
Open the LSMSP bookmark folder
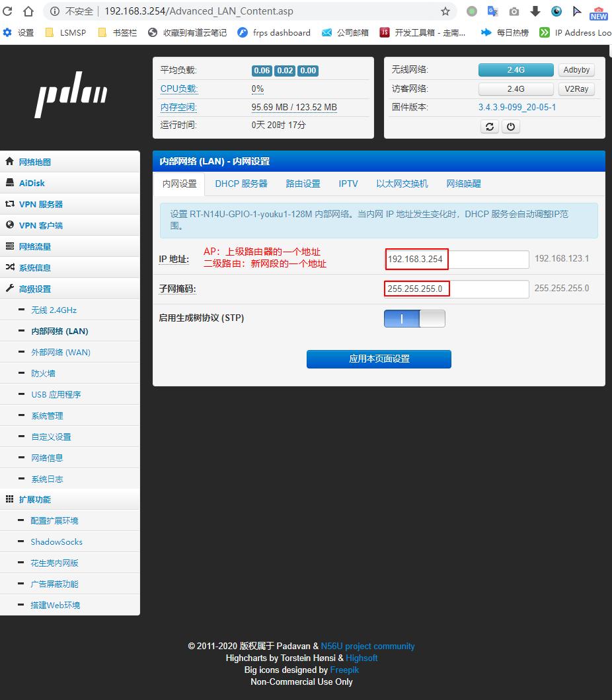[65, 32]
